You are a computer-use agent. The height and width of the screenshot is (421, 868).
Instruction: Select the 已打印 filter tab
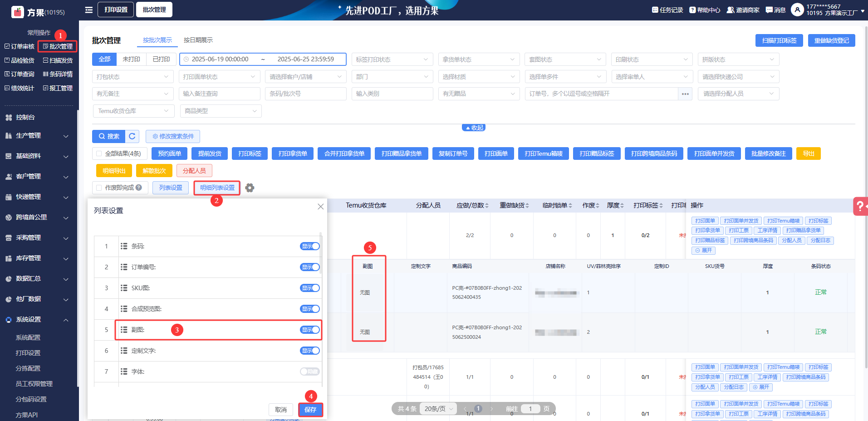pyautogui.click(x=161, y=59)
